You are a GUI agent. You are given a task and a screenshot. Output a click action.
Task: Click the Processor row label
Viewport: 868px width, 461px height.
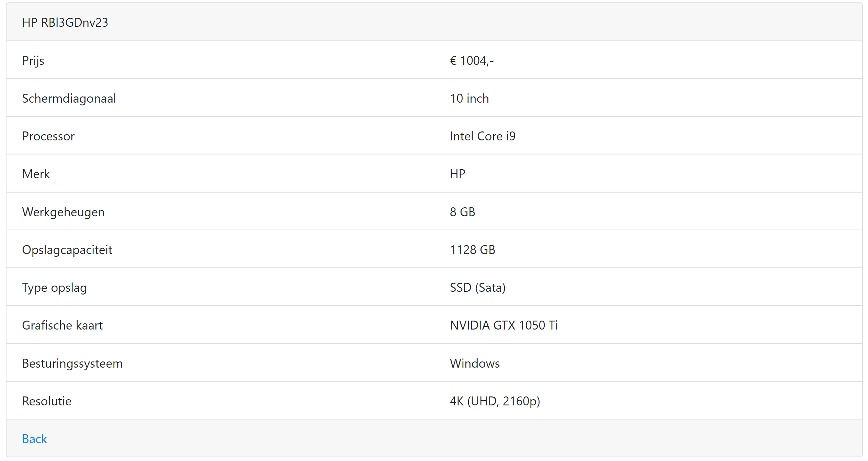(x=48, y=136)
